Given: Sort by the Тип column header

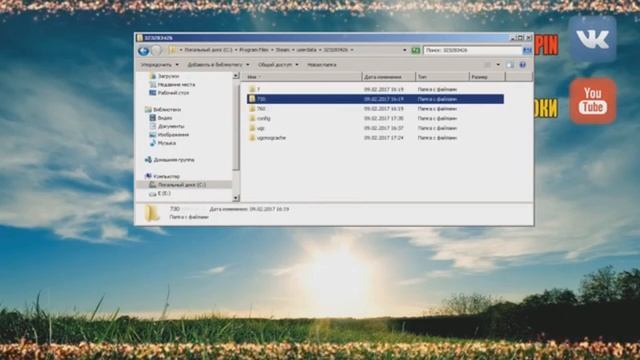Looking at the screenshot, I should tap(442, 77).
